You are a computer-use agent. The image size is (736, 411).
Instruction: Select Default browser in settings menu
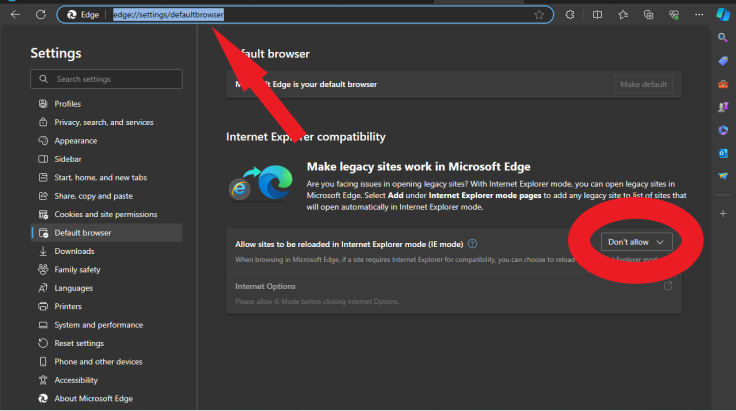click(107, 233)
